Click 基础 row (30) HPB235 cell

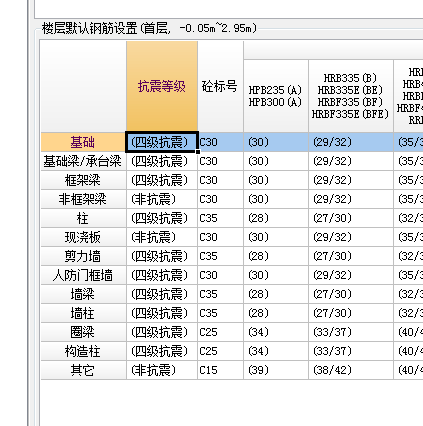click(x=276, y=142)
